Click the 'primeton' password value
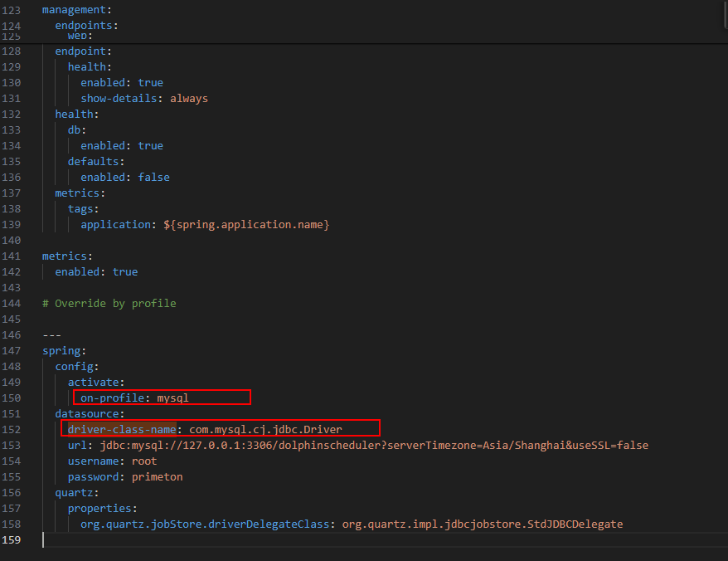This screenshot has height=561, width=728. tap(157, 477)
